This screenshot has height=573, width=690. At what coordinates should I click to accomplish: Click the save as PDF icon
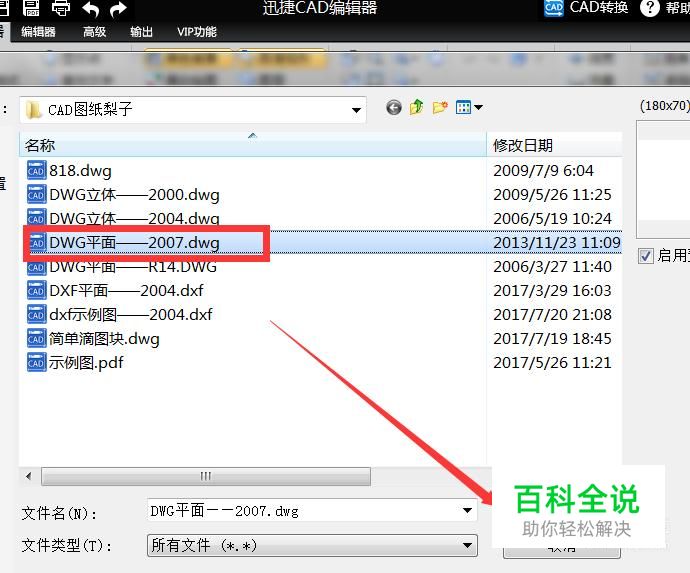[31, 7]
